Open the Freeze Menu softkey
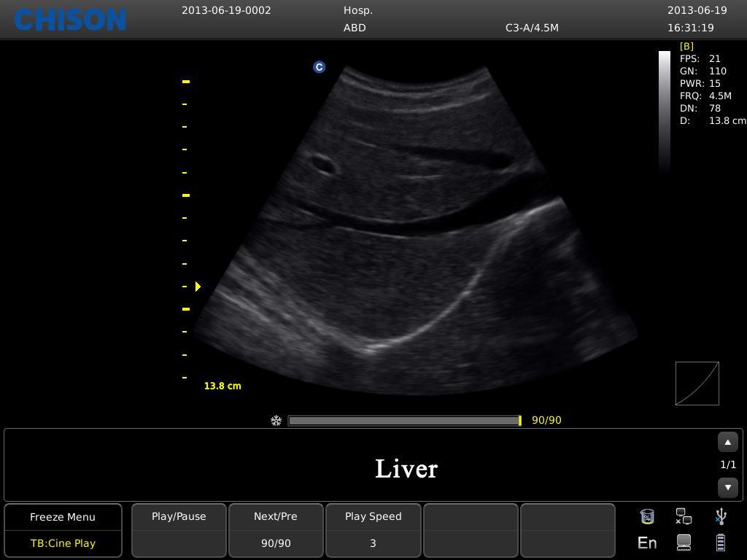The height and width of the screenshot is (560, 747). 63,516
